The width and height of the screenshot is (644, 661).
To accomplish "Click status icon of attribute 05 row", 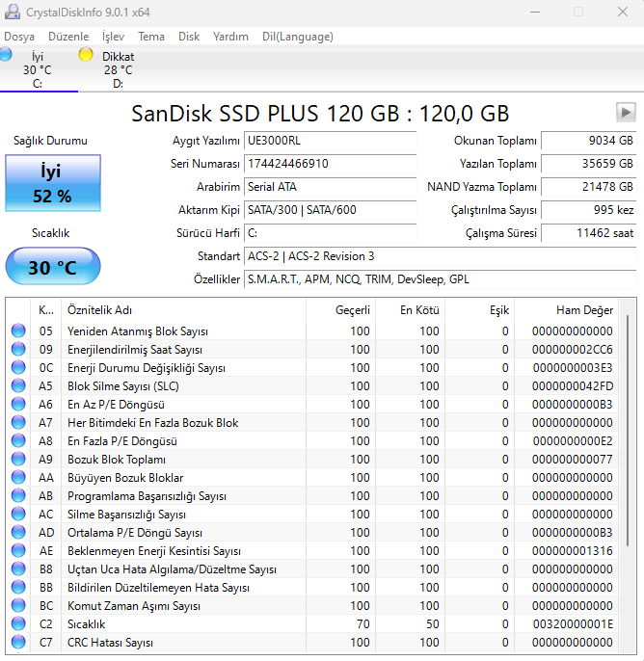I will (18, 330).
